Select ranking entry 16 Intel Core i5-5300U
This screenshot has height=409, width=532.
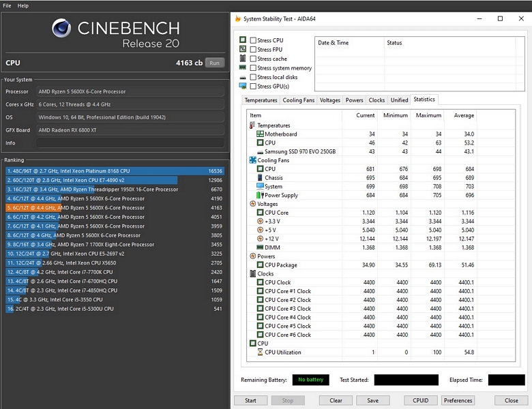click(115, 309)
